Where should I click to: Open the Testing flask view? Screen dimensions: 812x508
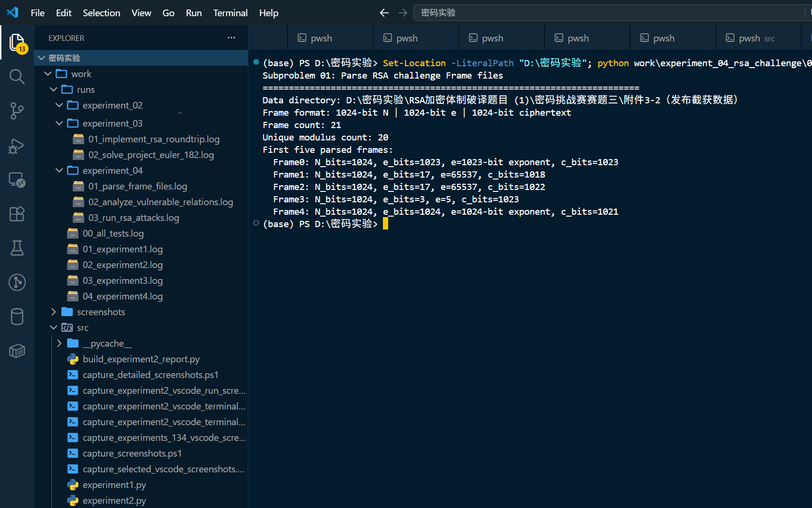coord(17,248)
